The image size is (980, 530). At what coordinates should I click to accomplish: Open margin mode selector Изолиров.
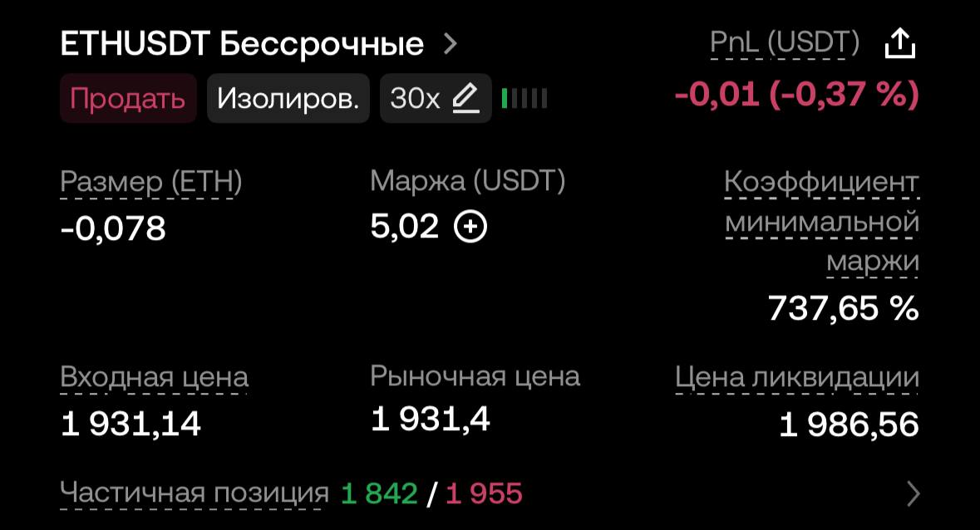pyautogui.click(x=288, y=98)
